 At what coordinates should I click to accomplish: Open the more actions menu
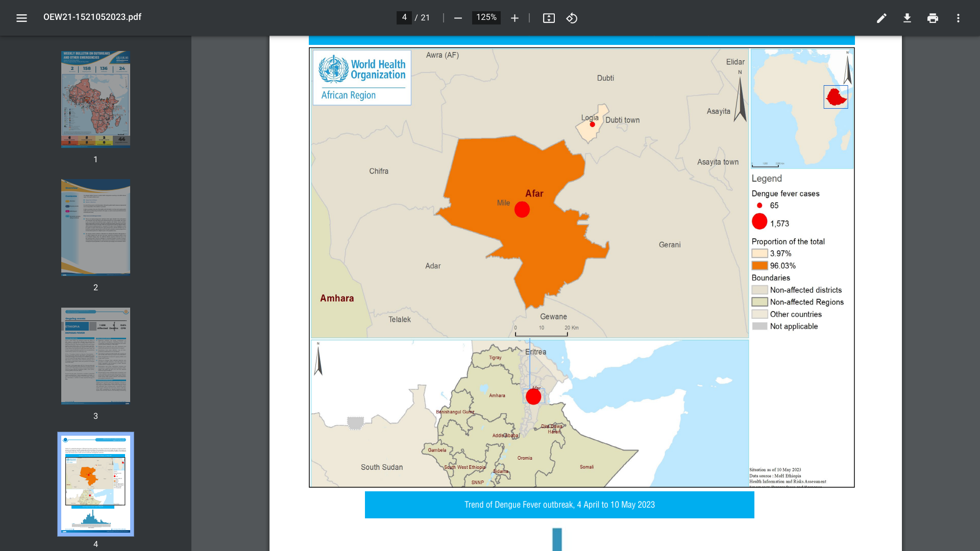(958, 18)
